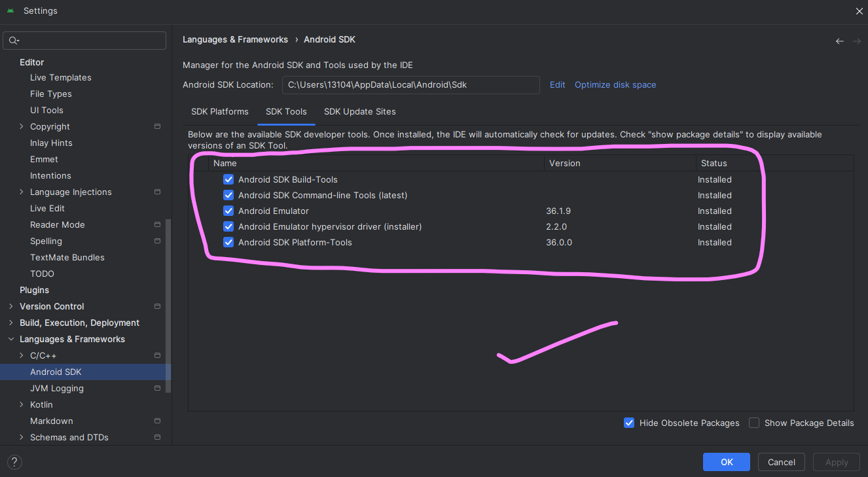This screenshot has width=868, height=477.
Task: Click the settings tree vertical scrollbar
Action: [x=168, y=305]
